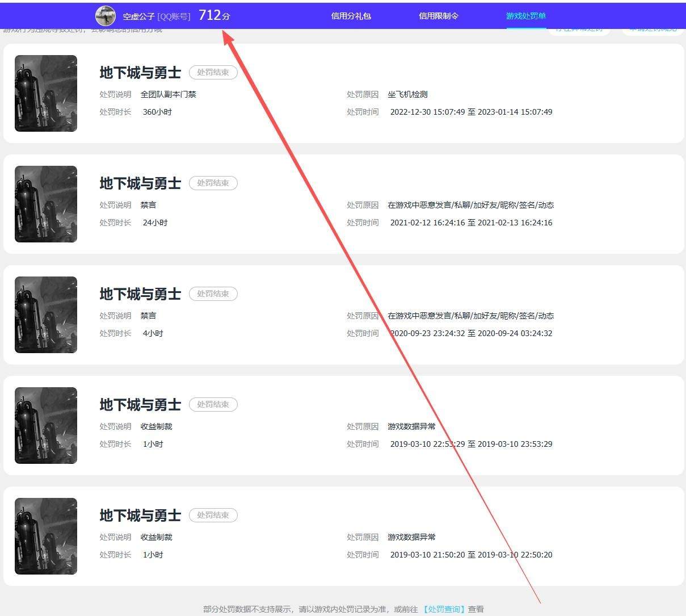The image size is (686, 616).
Task: Switch to the 信用限制令 tab
Action: click(439, 16)
